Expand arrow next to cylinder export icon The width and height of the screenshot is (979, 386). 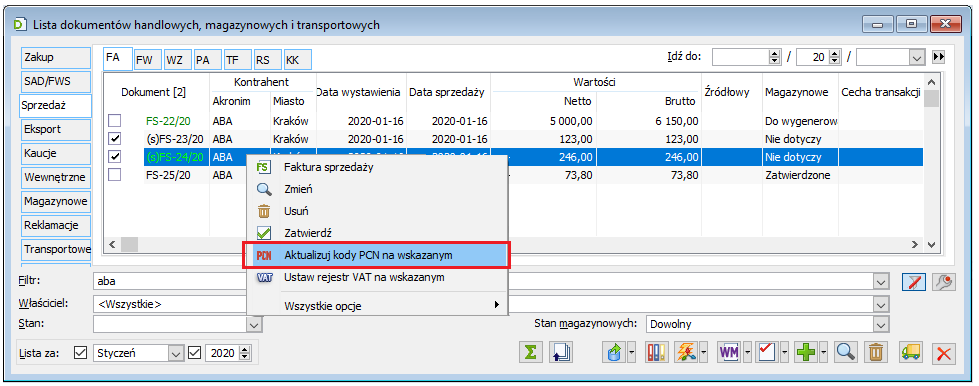(631, 352)
